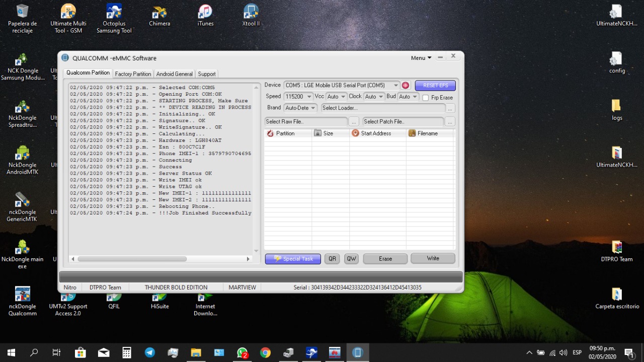This screenshot has width=644, height=362.
Task: Click QW button
Action: click(x=351, y=259)
